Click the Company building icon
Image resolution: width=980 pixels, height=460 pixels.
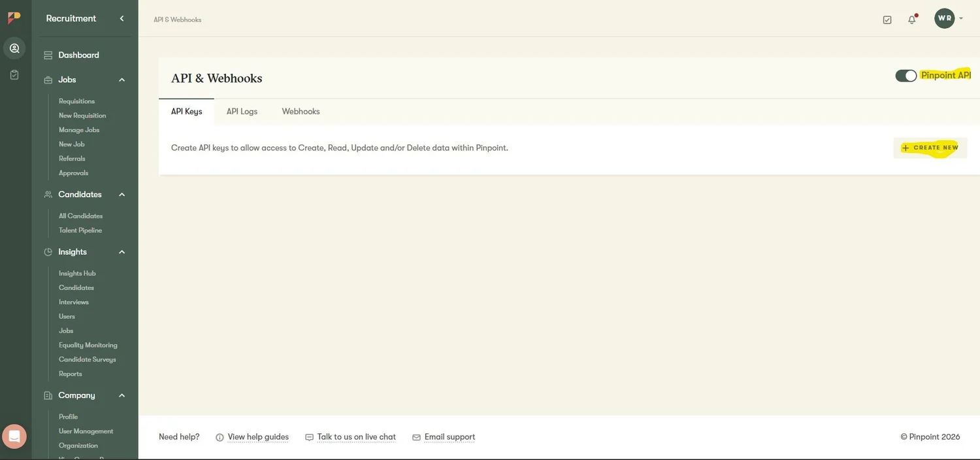[46, 394]
